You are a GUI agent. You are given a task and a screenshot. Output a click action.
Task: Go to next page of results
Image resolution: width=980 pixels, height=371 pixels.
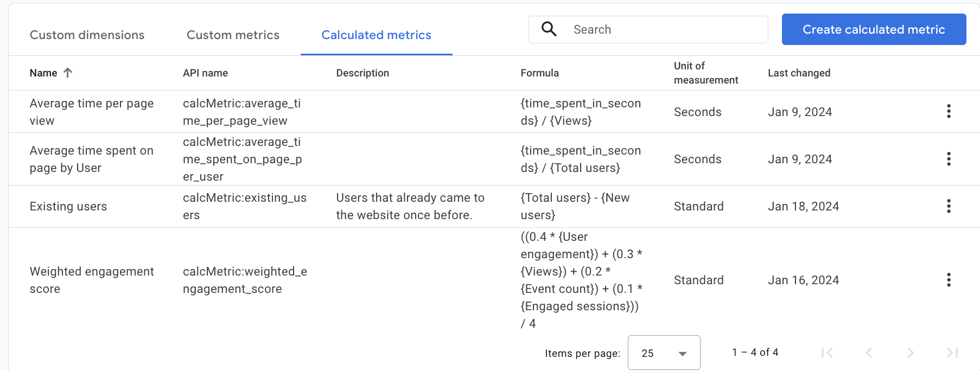pyautogui.click(x=911, y=353)
